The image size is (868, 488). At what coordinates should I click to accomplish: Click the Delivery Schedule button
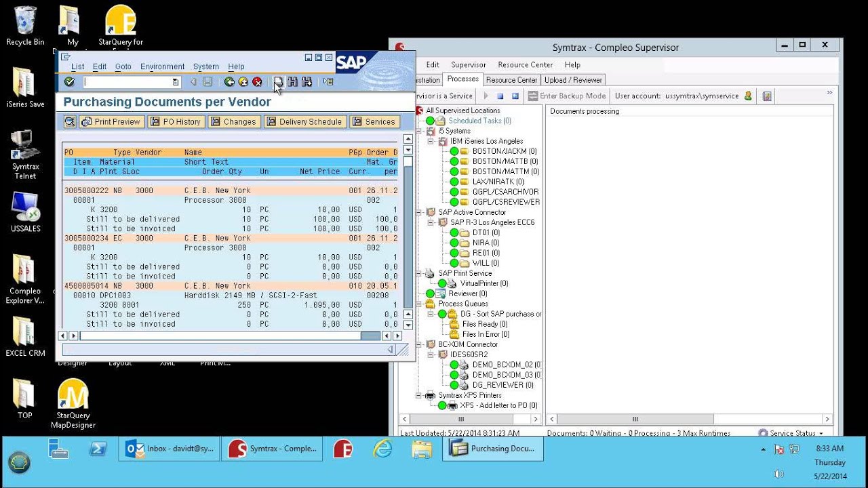(x=304, y=122)
